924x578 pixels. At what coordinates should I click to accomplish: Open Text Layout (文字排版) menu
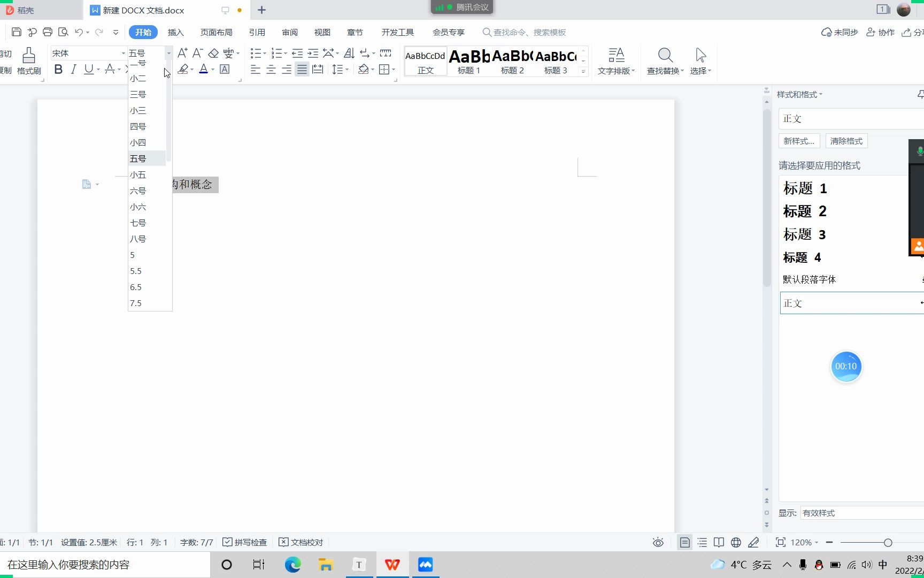[x=616, y=61]
